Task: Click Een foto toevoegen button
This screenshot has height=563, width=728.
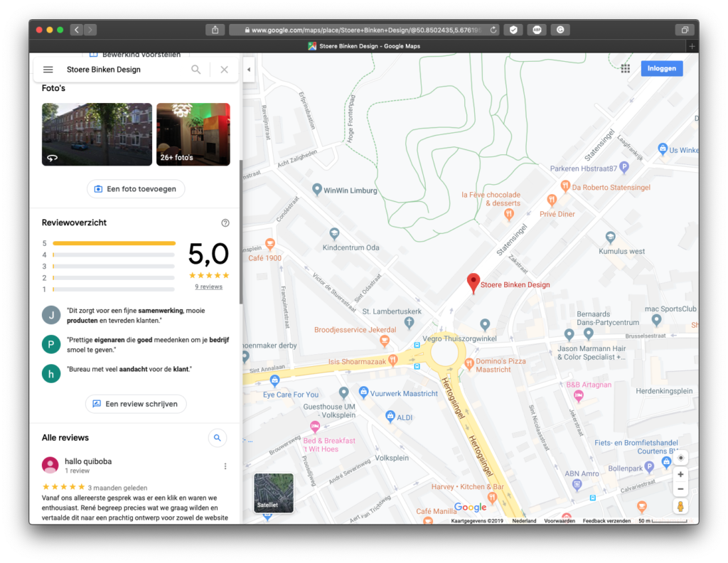Action: coord(136,189)
